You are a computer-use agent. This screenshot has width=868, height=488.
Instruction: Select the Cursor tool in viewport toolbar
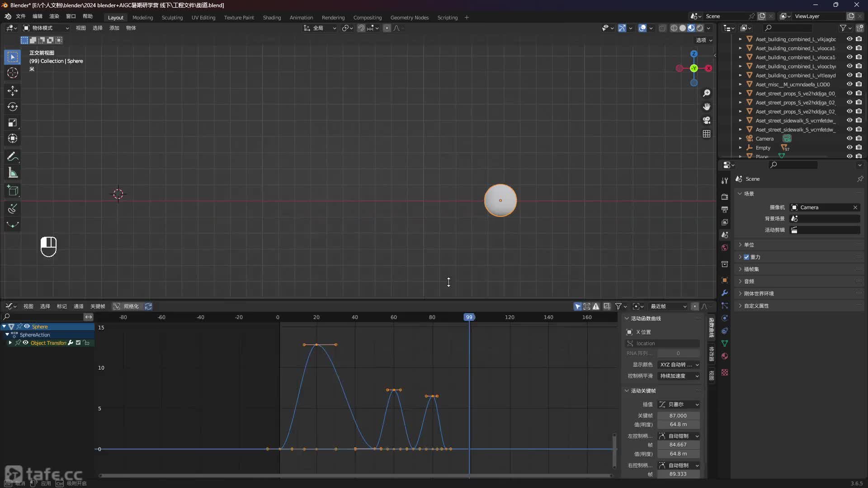coord(13,73)
